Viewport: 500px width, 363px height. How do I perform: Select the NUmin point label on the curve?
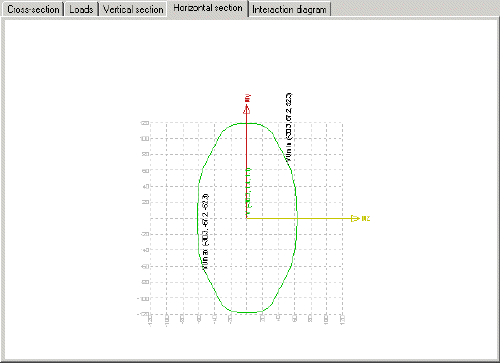pyautogui.click(x=289, y=127)
